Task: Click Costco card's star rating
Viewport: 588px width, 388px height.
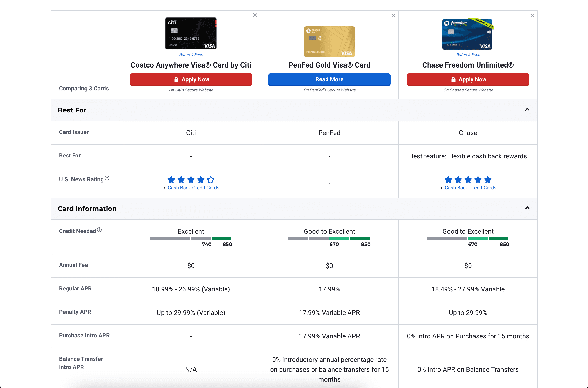Action: [191, 180]
